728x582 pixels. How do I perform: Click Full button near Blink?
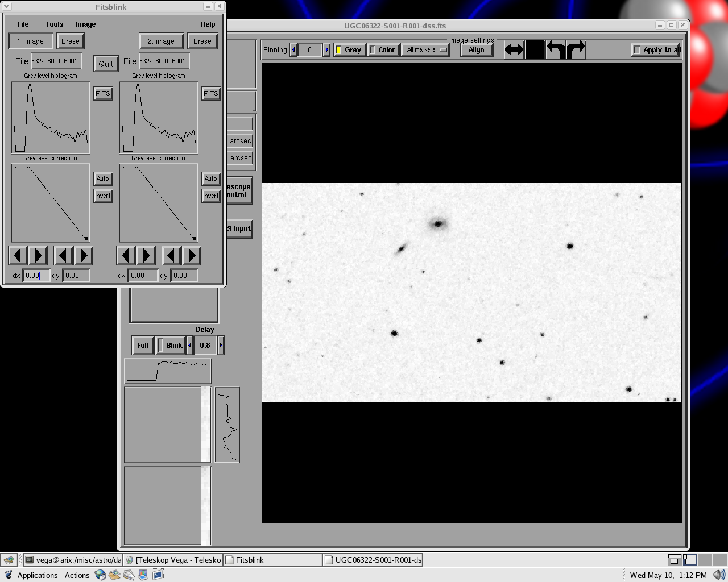tap(143, 345)
